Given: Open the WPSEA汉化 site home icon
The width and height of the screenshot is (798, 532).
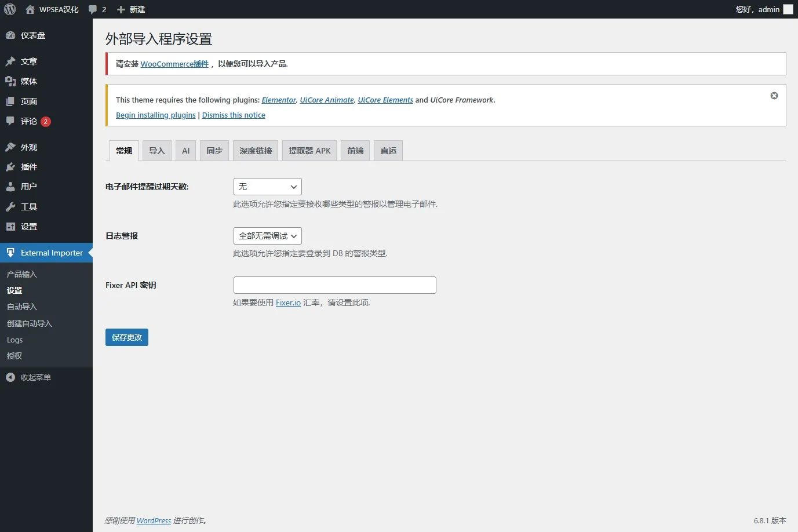Looking at the screenshot, I should (30, 9).
